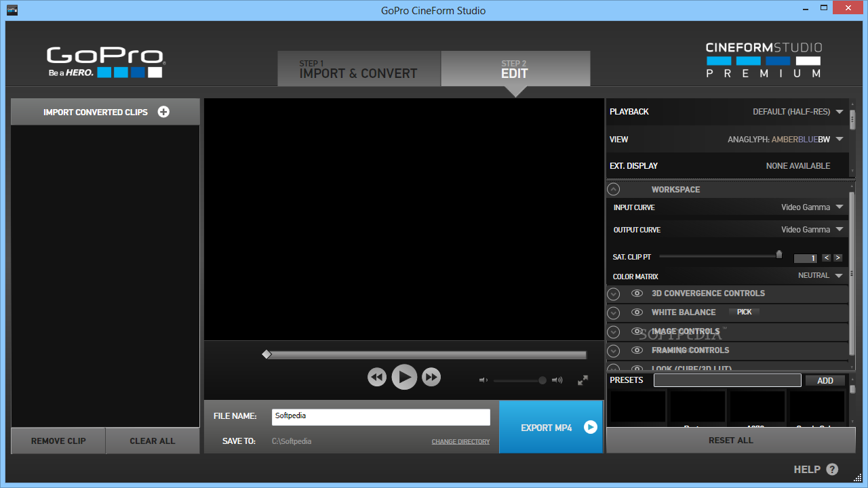The image size is (868, 488).
Task: Click the Clear All button
Action: tap(153, 441)
